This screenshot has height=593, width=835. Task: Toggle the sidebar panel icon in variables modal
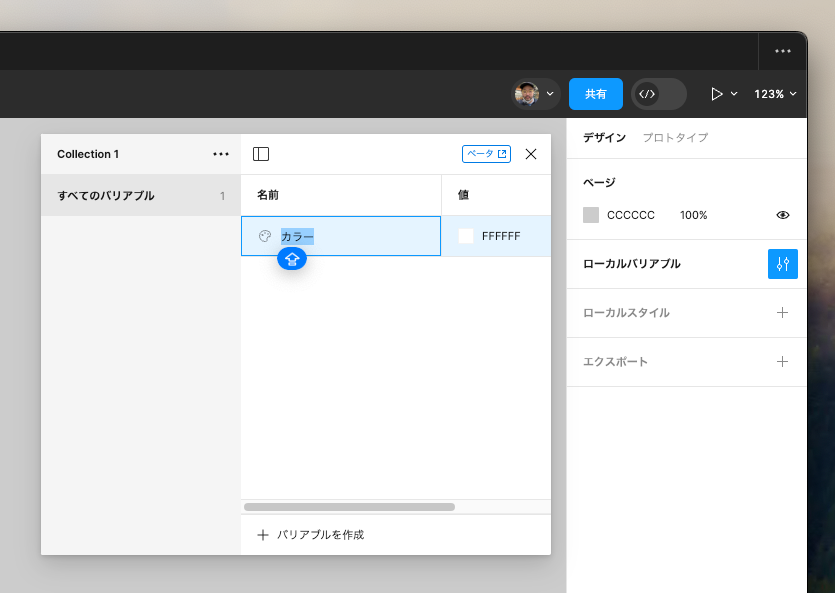click(x=261, y=154)
